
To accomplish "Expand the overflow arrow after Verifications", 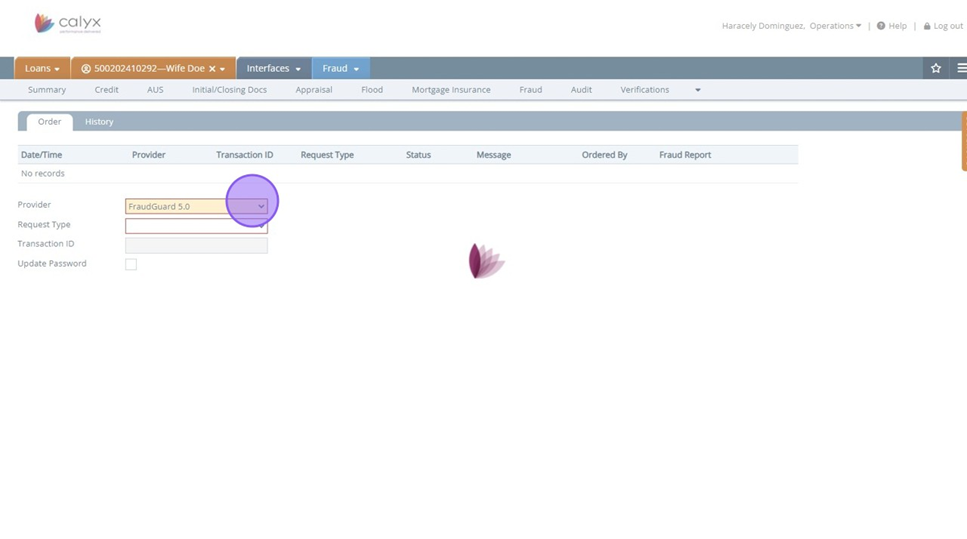I will 698,90.
